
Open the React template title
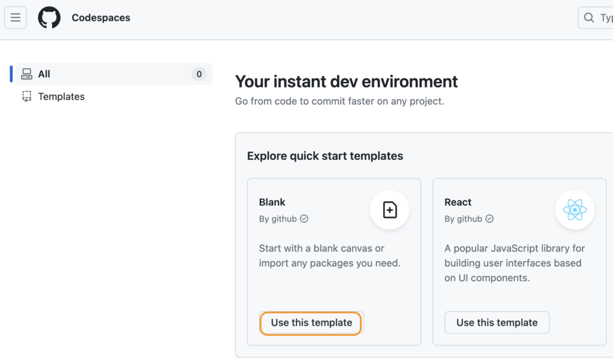click(458, 202)
